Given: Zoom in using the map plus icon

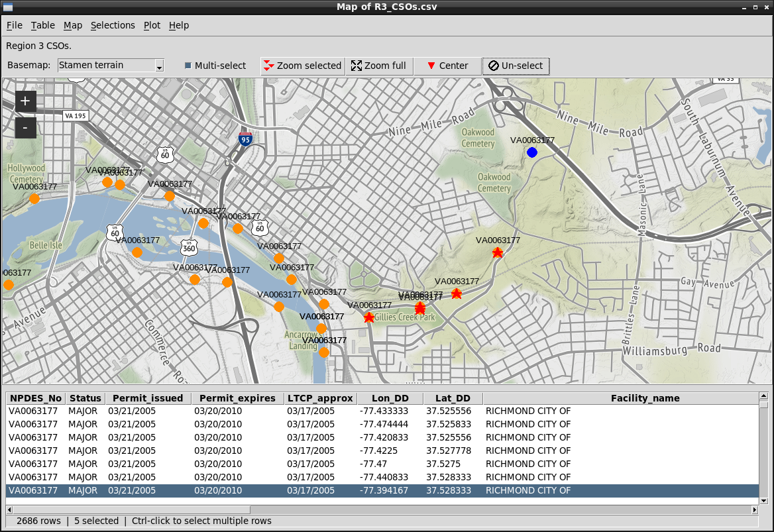Looking at the screenshot, I should click(x=25, y=101).
